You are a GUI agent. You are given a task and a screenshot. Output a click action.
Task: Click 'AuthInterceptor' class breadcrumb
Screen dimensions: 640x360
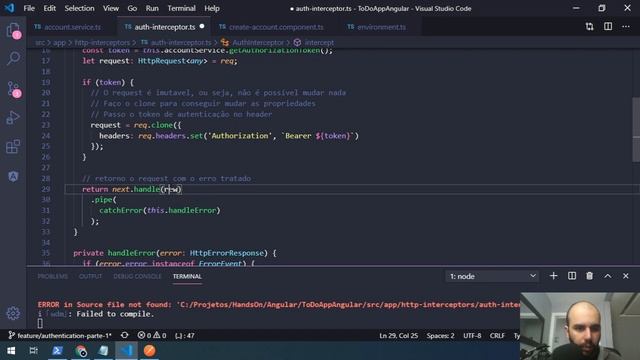click(258, 42)
